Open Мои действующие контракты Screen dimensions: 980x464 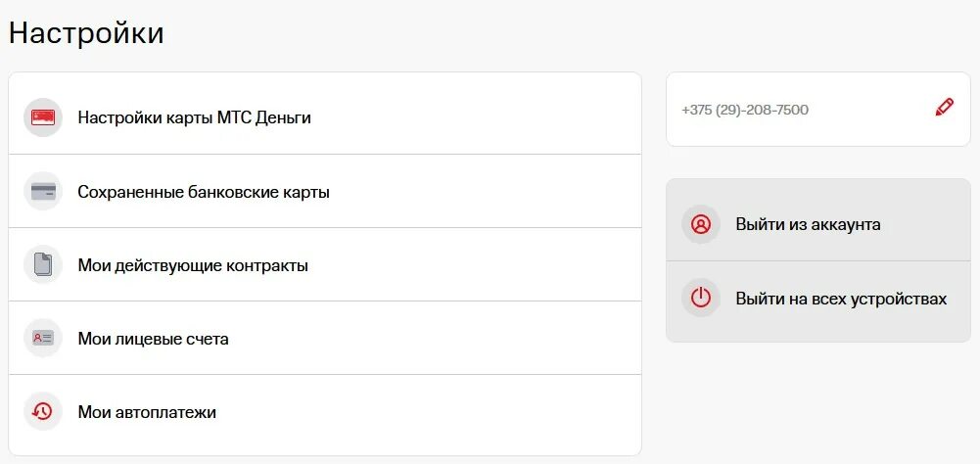[x=325, y=265]
